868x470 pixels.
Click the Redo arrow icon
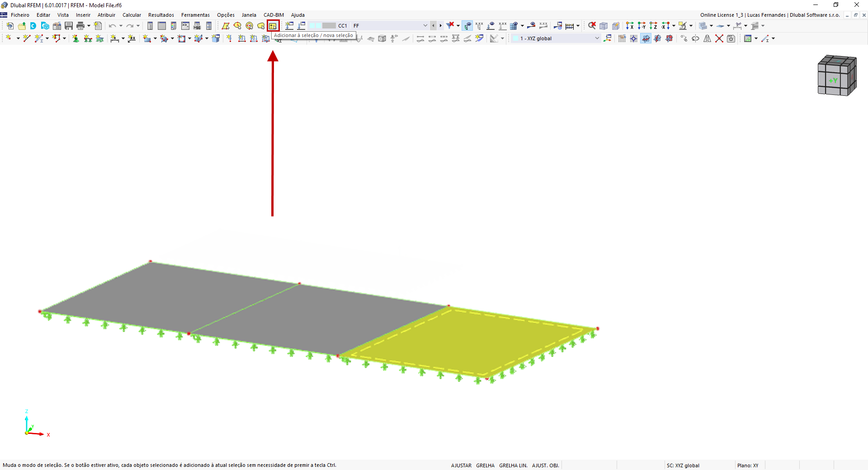point(130,26)
